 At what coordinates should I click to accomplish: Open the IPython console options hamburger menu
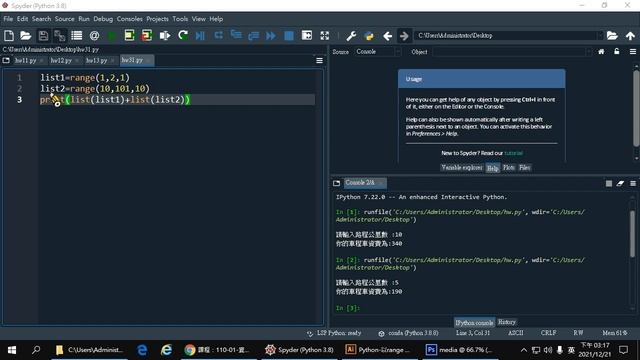click(633, 184)
